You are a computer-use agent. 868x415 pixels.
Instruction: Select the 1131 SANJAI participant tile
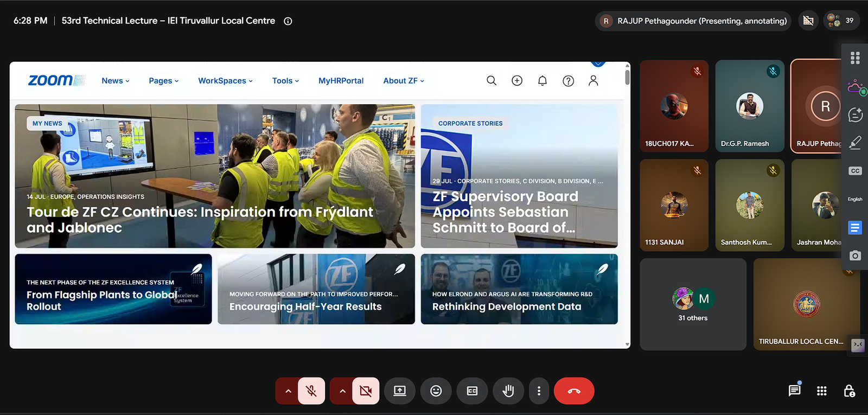point(674,205)
